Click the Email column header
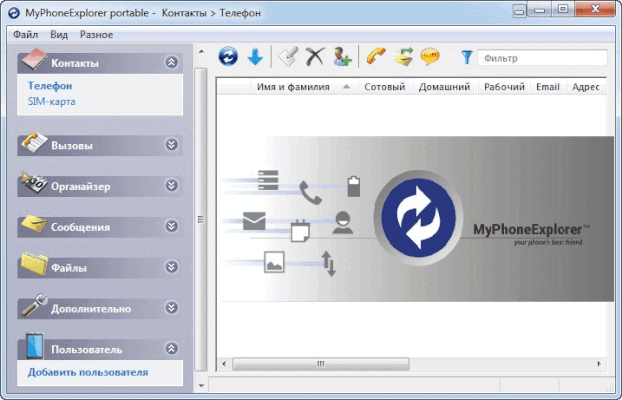This screenshot has width=622, height=400. (x=548, y=87)
